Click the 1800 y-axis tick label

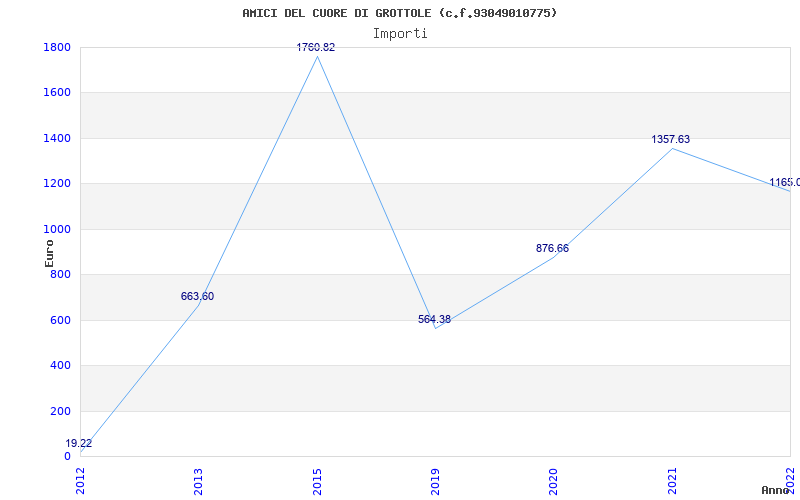click(x=57, y=47)
